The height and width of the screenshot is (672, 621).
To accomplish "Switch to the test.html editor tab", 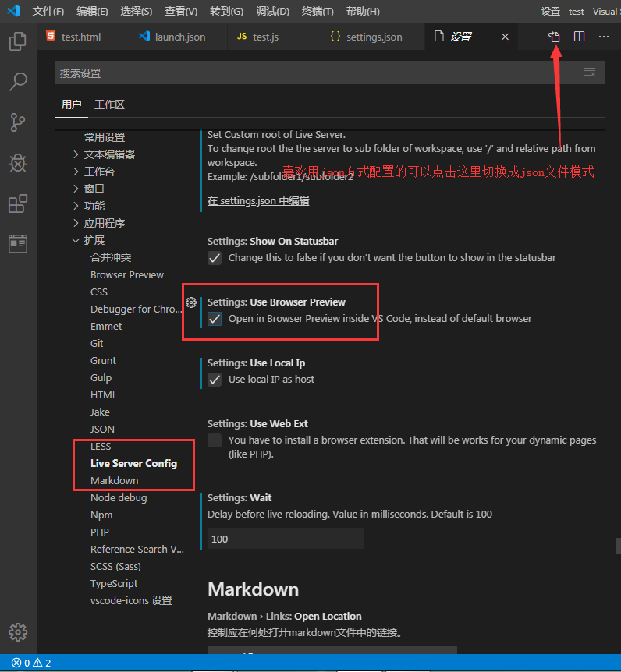I will point(83,37).
